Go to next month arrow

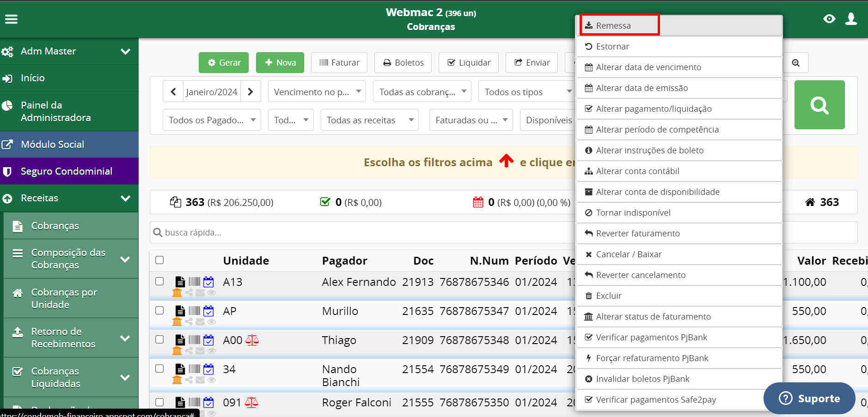[x=251, y=91]
